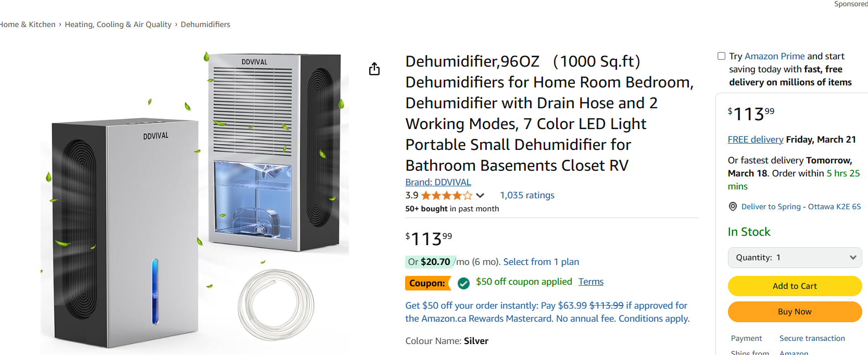The width and height of the screenshot is (868, 355).
Task: Enable the Try Amazon Prime checkbox
Action: click(721, 56)
